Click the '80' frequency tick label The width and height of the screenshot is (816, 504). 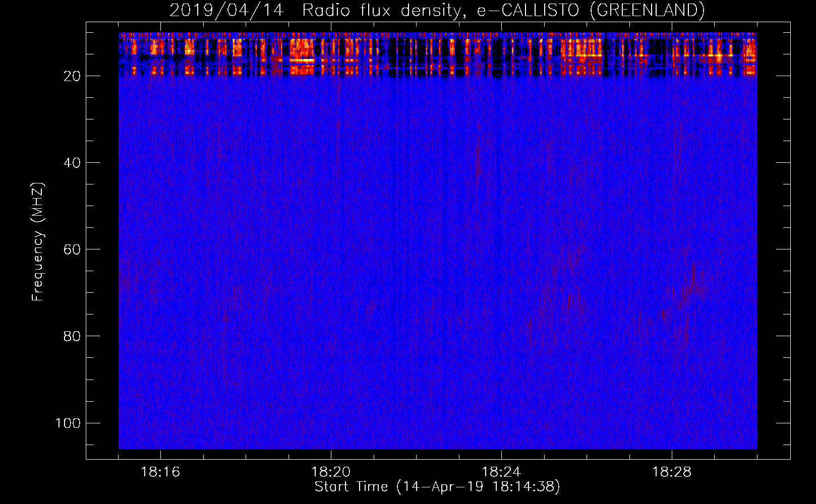click(73, 336)
